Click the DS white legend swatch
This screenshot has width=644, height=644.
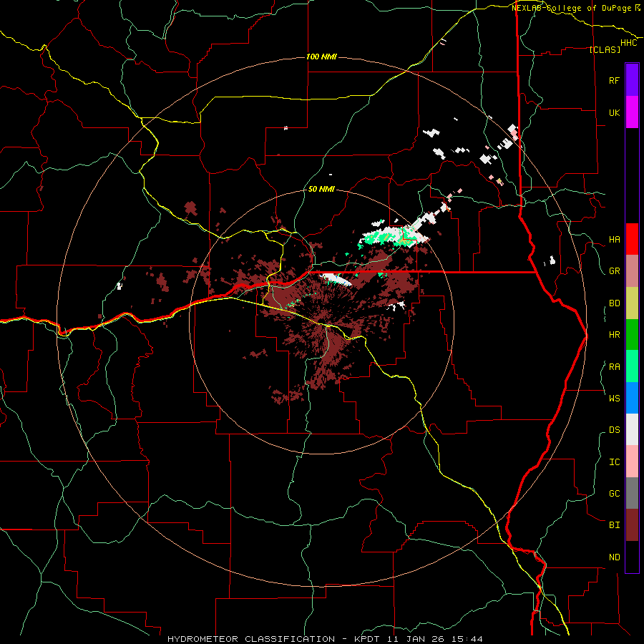pos(632,429)
